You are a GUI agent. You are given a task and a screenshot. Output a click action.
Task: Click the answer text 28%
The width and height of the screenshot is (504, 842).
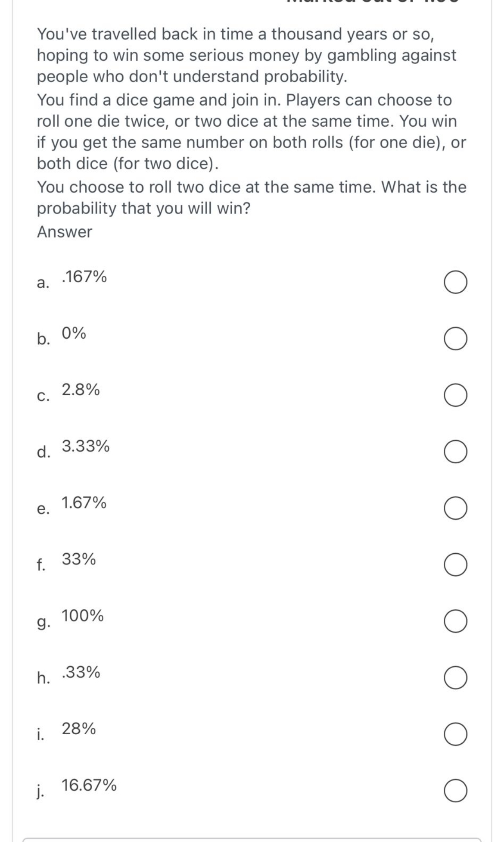pyautogui.click(x=79, y=729)
